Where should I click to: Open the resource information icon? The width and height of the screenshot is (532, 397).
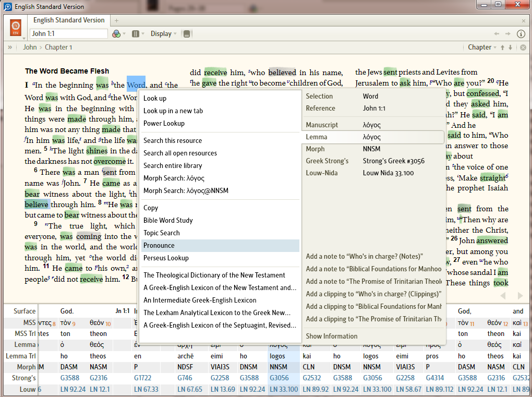click(x=521, y=33)
